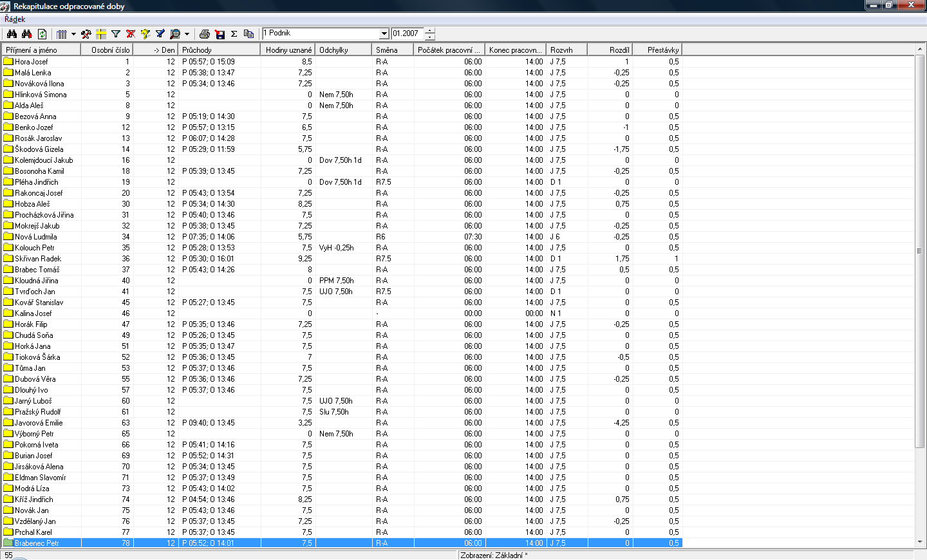
Task: Click 'Dov 7,50h 1d' in Pléha Jindřich row
Action: pyautogui.click(x=341, y=182)
